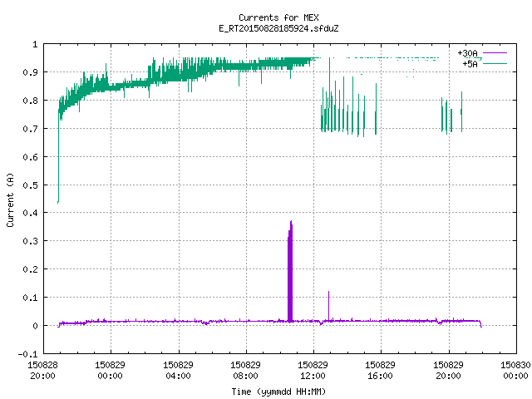The image size is (532, 399).
Task: Click the x-axis label 150828 20:00
Action: [42, 371]
